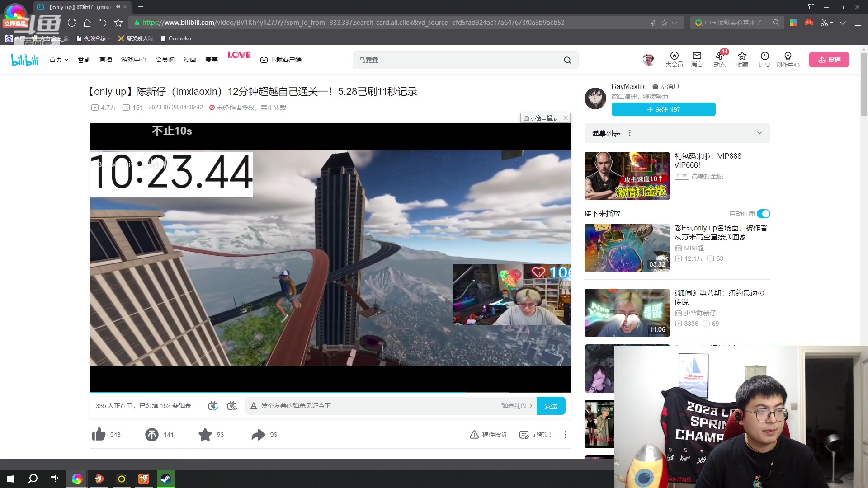This screenshot has width=868, height=488.
Task: Open 《狐闹》第八期 video thumbnail
Action: click(x=627, y=313)
